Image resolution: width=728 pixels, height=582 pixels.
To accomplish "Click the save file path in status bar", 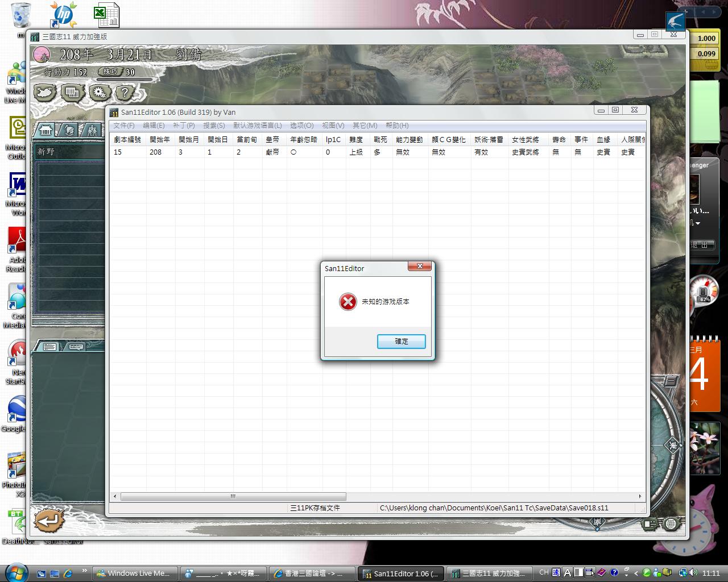I will pyautogui.click(x=494, y=508).
